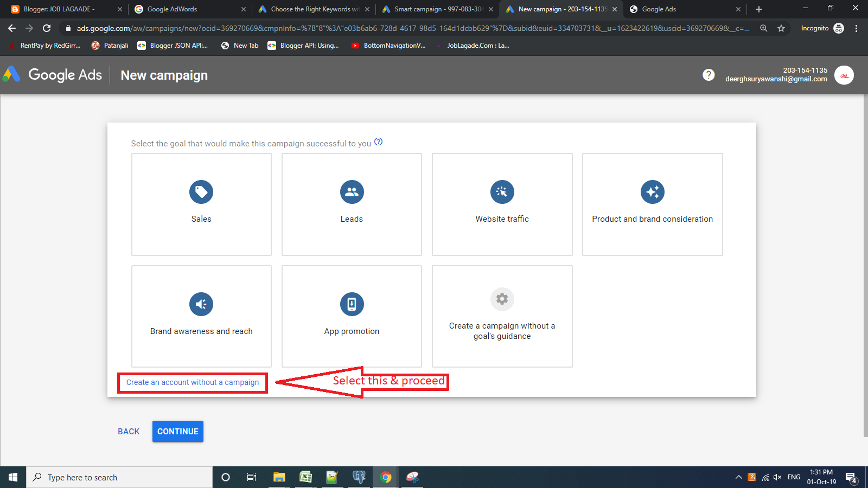The height and width of the screenshot is (488, 868).
Task: Open the Windows Start menu
Action: click(13, 477)
